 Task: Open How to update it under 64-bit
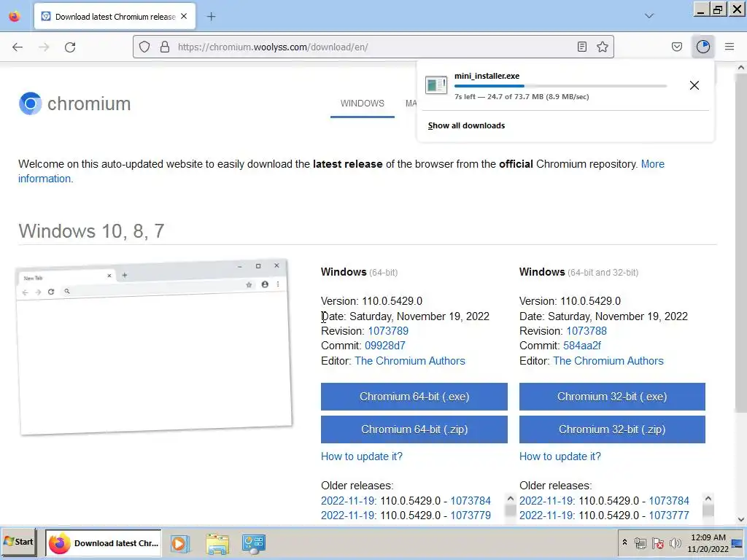pos(362,456)
